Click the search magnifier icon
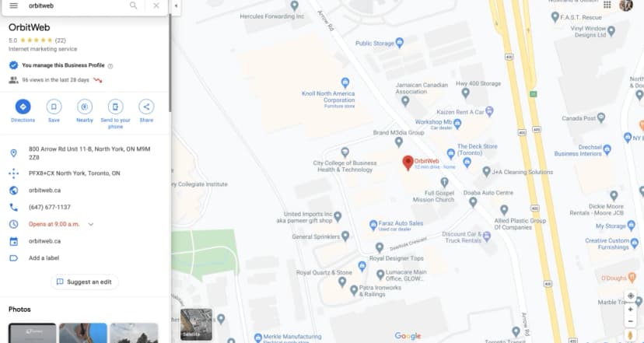Viewport: 644px width, 343px height. tap(134, 5)
